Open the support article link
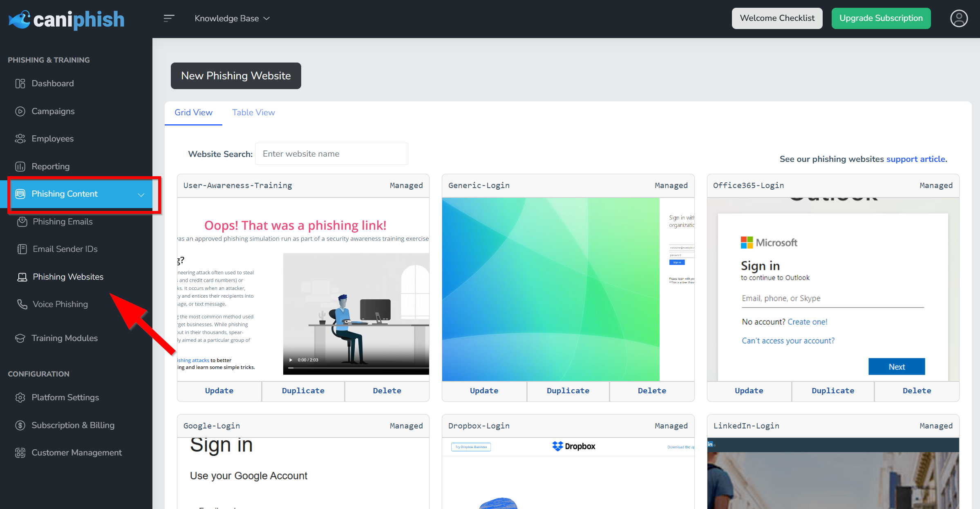 (916, 159)
